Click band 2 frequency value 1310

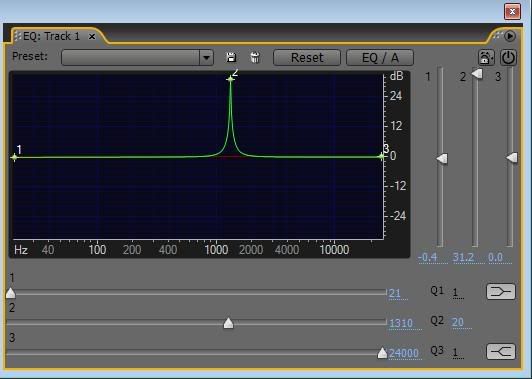tap(401, 323)
